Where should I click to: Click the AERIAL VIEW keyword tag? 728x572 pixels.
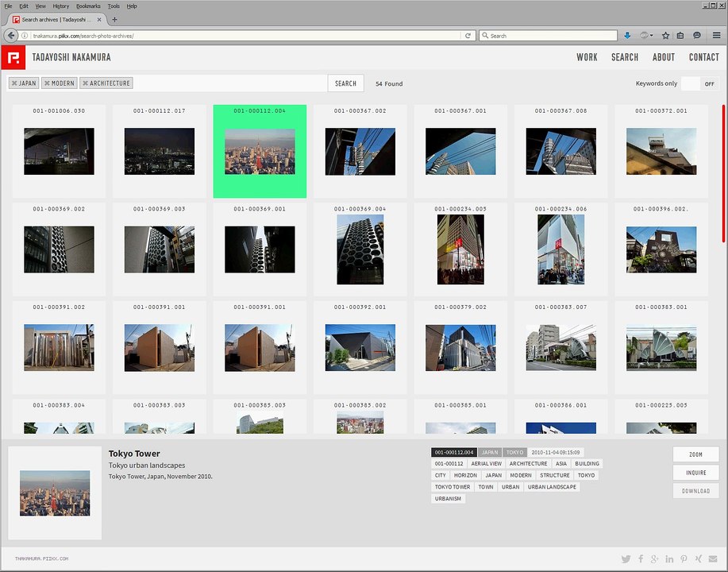tap(486, 464)
